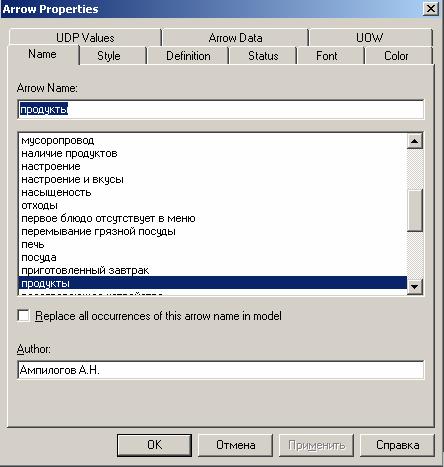Close the Arrow Properties dialog
This screenshot has width=444, height=467.
pyautogui.click(x=431, y=8)
